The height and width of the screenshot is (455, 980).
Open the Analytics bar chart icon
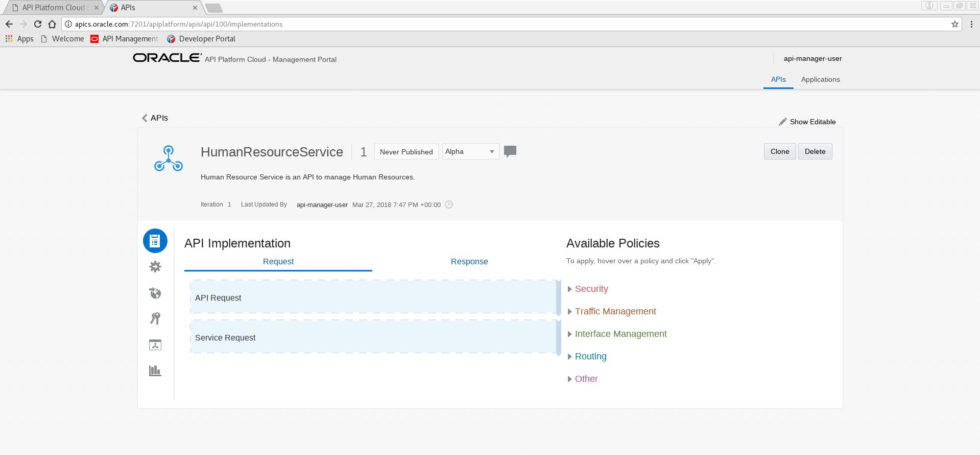(155, 371)
